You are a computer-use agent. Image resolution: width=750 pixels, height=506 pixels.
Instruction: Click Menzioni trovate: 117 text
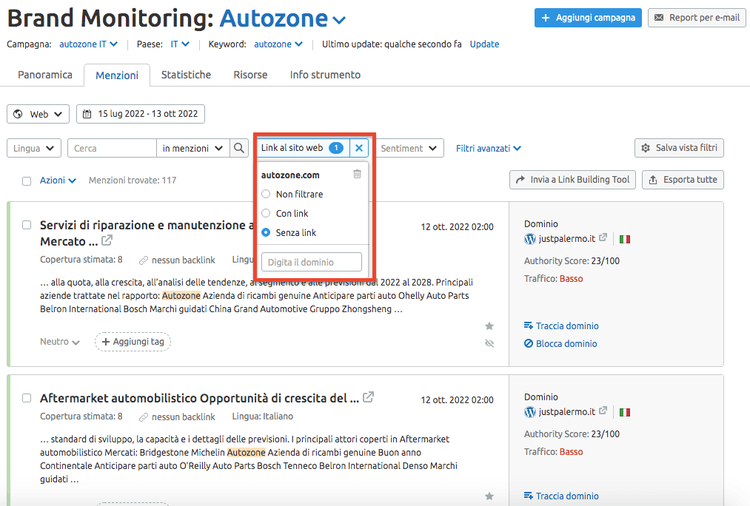click(132, 180)
